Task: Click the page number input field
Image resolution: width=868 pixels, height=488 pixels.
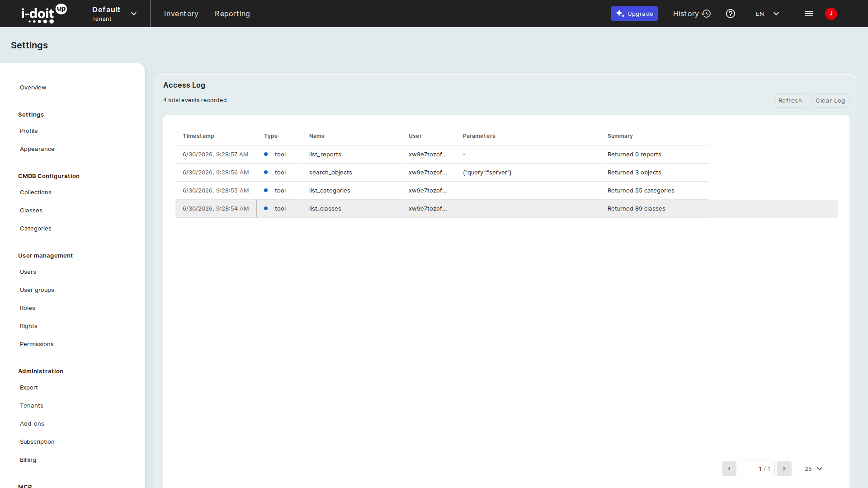Action: point(757,469)
